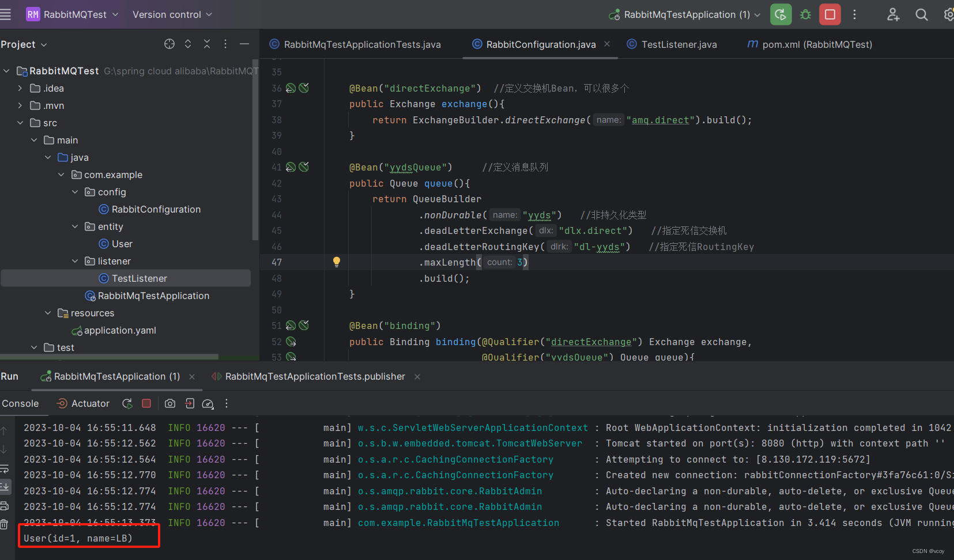
Task: Switch to the Console tab
Action: [x=20, y=403]
